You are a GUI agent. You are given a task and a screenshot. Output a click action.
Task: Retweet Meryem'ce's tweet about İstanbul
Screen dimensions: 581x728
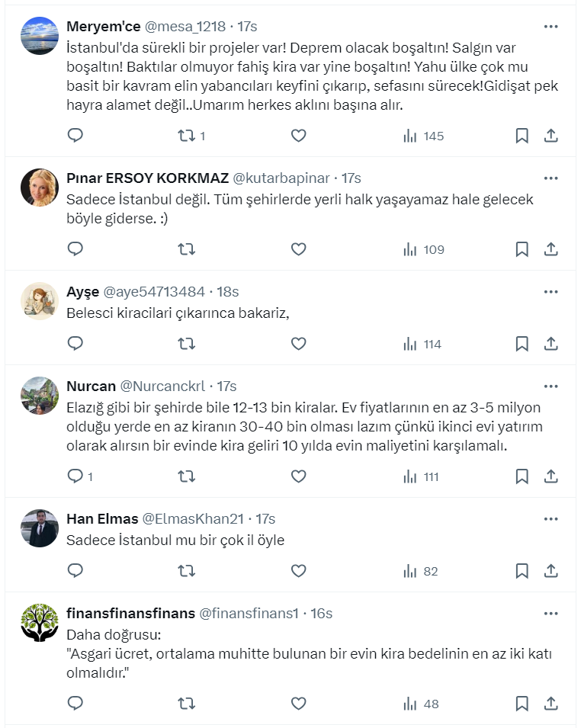[x=187, y=136]
